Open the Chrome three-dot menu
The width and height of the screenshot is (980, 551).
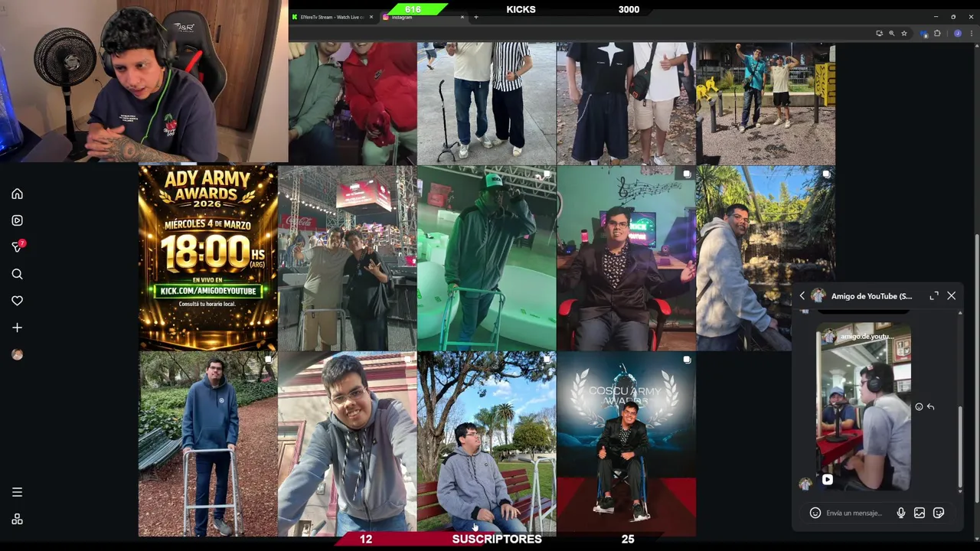[x=971, y=34]
